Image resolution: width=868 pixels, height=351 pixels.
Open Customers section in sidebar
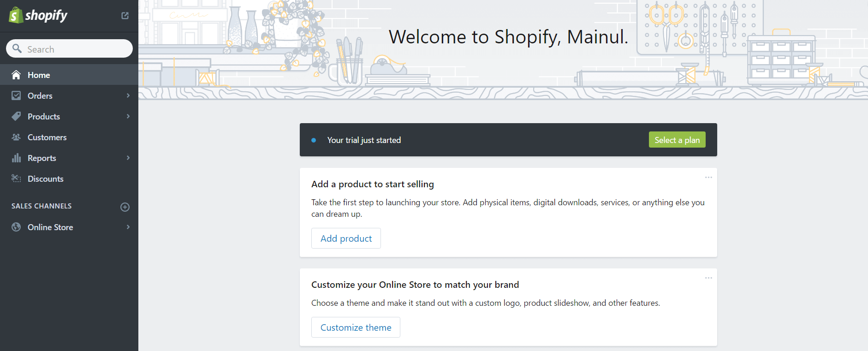pos(69,137)
